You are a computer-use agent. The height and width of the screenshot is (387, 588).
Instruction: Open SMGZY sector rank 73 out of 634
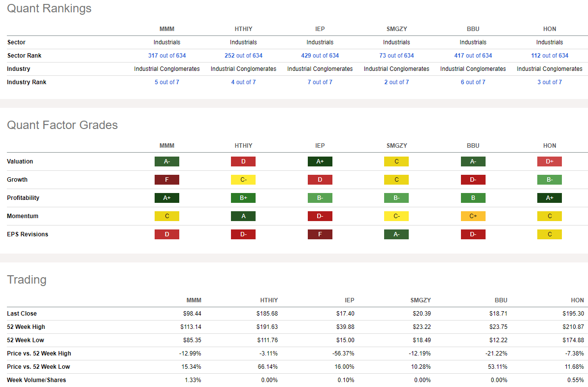396,56
